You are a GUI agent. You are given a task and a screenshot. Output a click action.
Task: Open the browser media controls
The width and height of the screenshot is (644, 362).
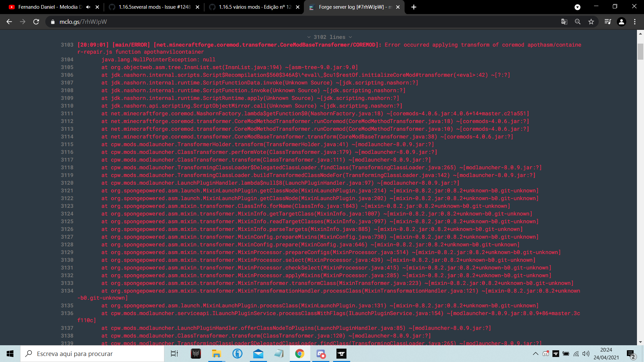[608, 21]
